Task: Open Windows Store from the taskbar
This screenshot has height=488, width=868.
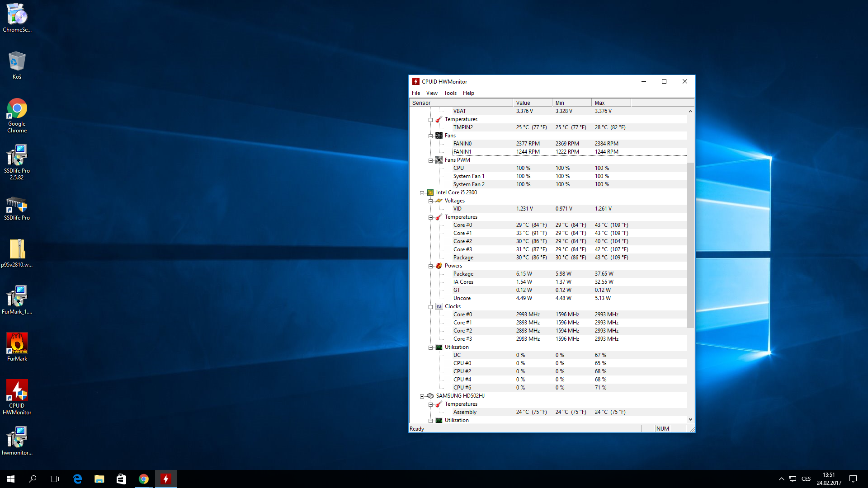Action: 121,479
